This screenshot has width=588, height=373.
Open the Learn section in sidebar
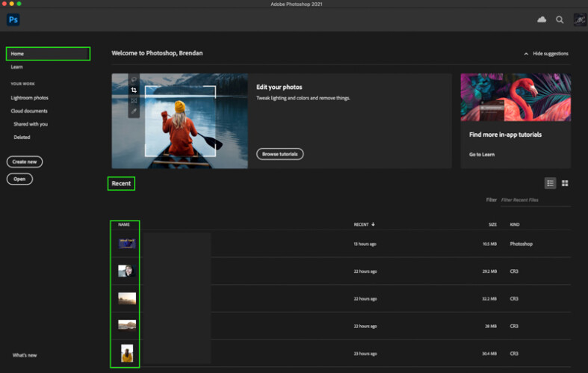17,67
